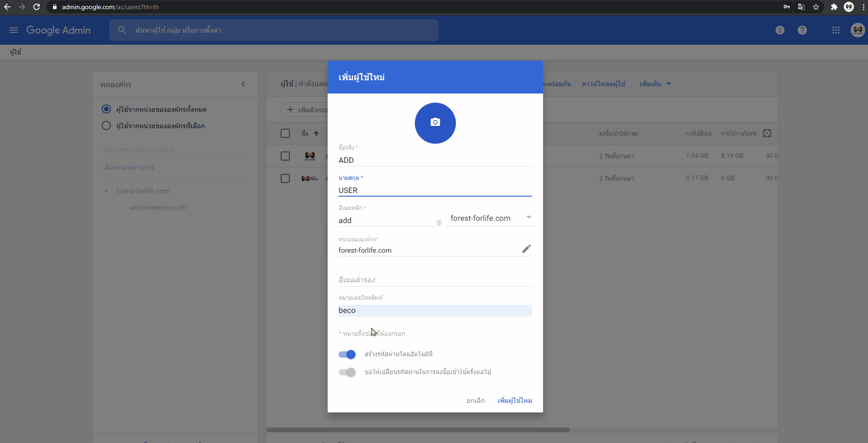The height and width of the screenshot is (443, 868).
Task: Toggle require password change at next sign-in
Action: click(x=347, y=372)
